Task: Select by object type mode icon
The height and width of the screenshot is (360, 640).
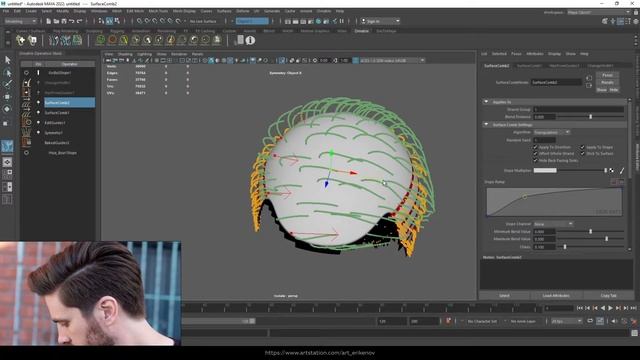Action: pos(109,21)
